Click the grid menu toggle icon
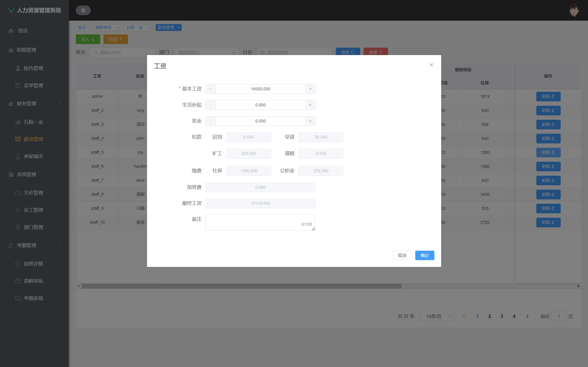 click(83, 11)
